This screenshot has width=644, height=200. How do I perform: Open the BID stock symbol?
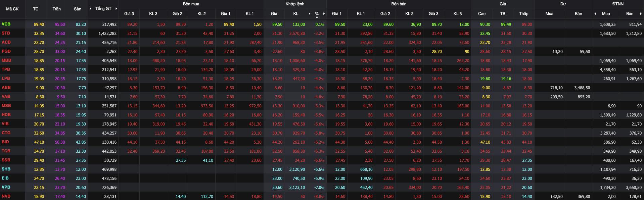[x=5, y=142]
